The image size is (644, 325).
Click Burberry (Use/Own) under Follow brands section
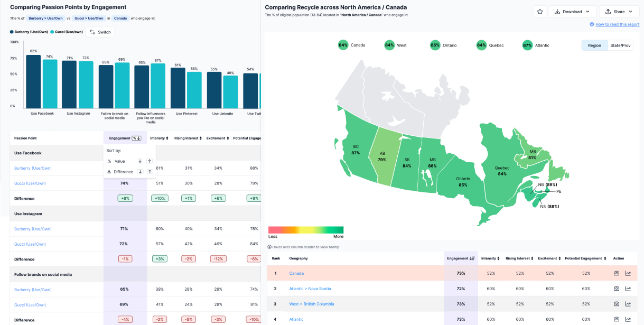[33, 290]
